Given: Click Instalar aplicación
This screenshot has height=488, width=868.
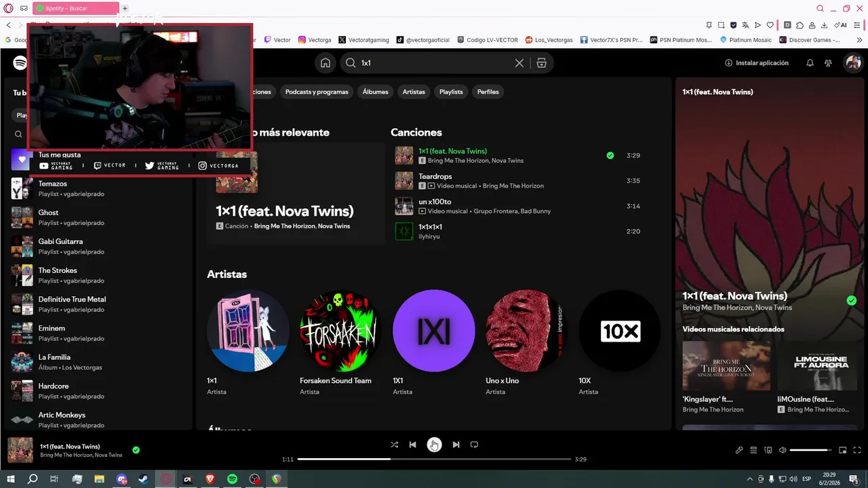Looking at the screenshot, I should pos(757,63).
